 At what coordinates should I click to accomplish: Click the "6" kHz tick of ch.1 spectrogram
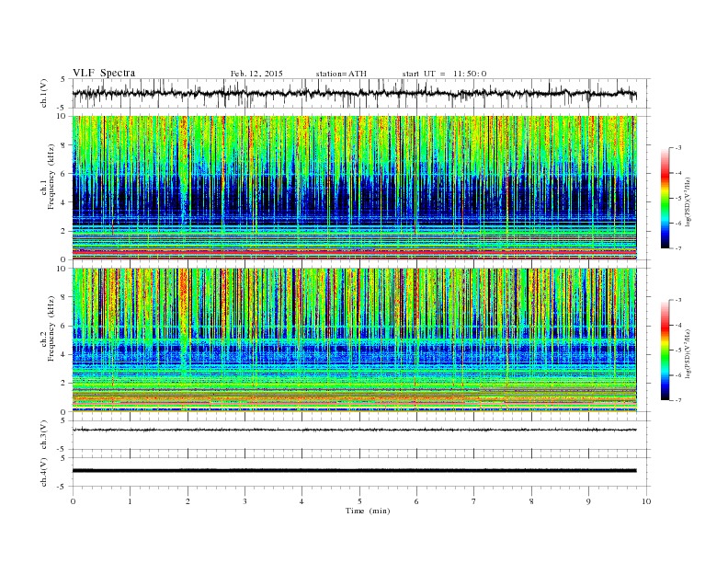[63, 174]
